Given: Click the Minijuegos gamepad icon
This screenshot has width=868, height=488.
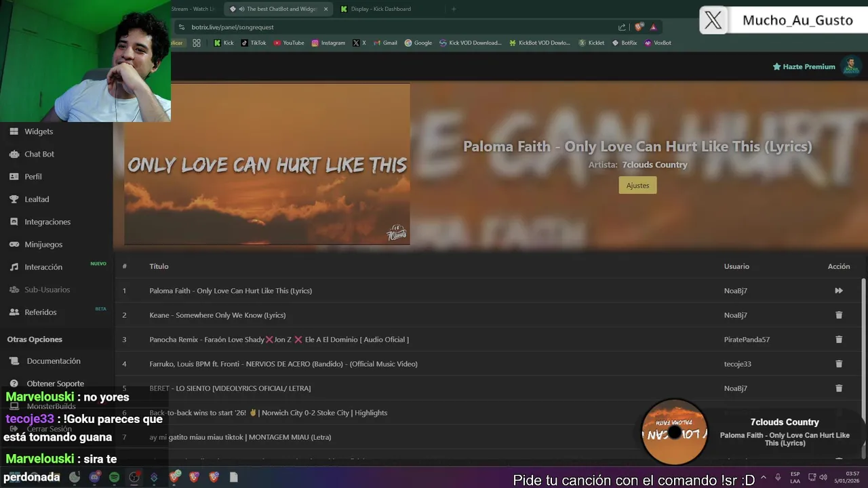Looking at the screenshot, I should click(x=14, y=244).
